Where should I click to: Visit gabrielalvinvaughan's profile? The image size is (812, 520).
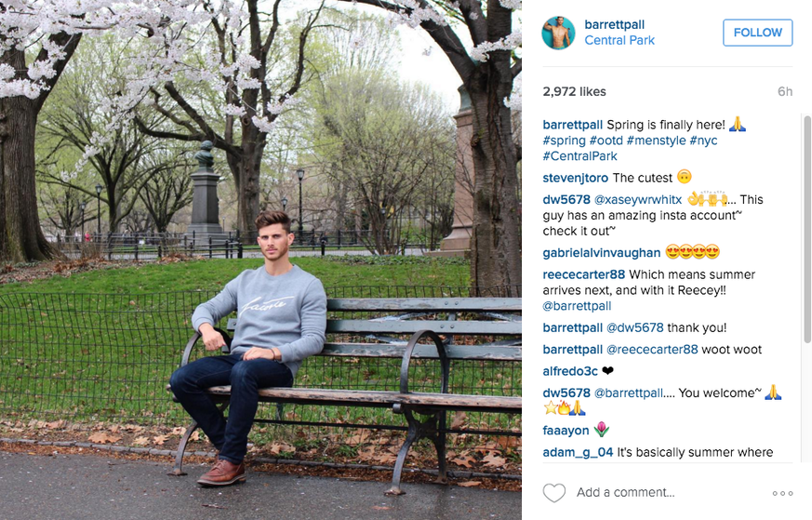click(x=602, y=253)
